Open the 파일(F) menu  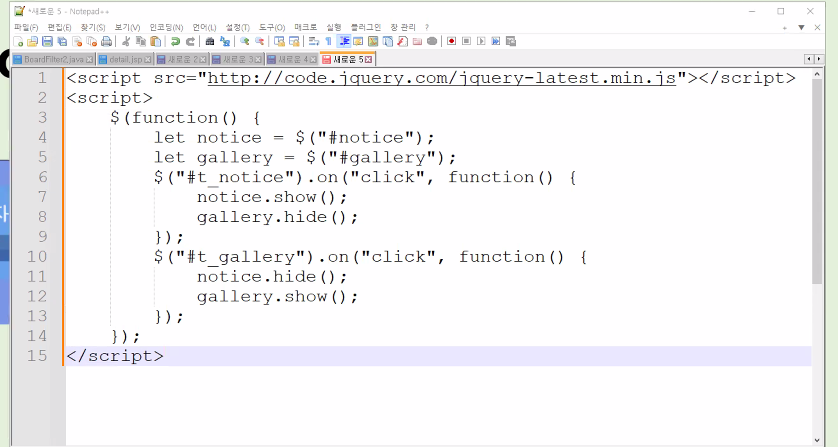(26, 27)
